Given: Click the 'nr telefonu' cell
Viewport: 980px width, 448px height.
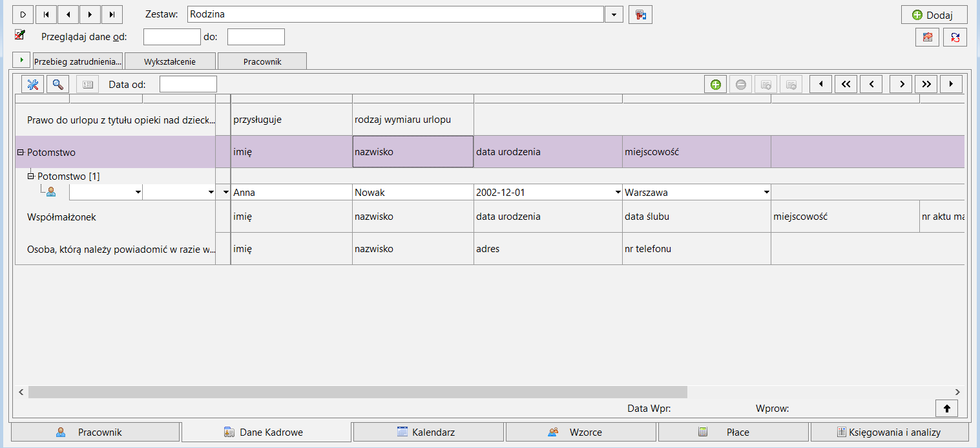Looking at the screenshot, I should click(x=696, y=249).
